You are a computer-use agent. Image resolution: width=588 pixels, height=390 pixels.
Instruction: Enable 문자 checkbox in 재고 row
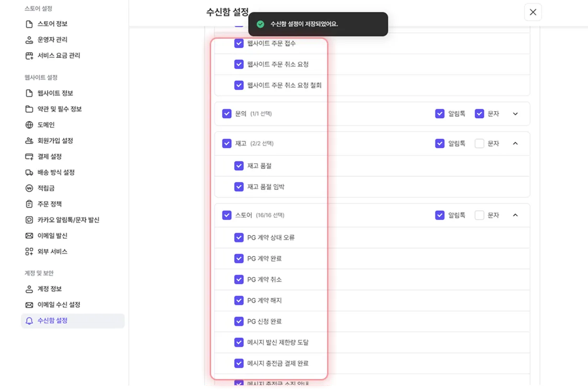point(480,144)
